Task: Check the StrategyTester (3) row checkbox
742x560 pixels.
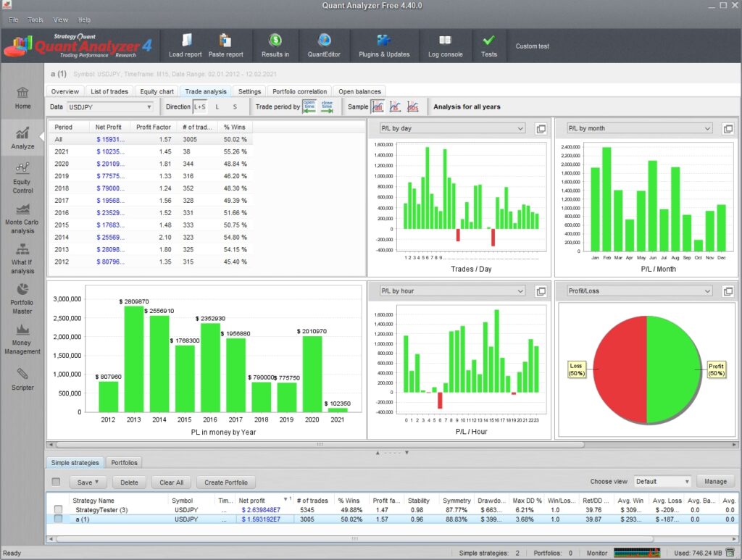Action: [58, 509]
